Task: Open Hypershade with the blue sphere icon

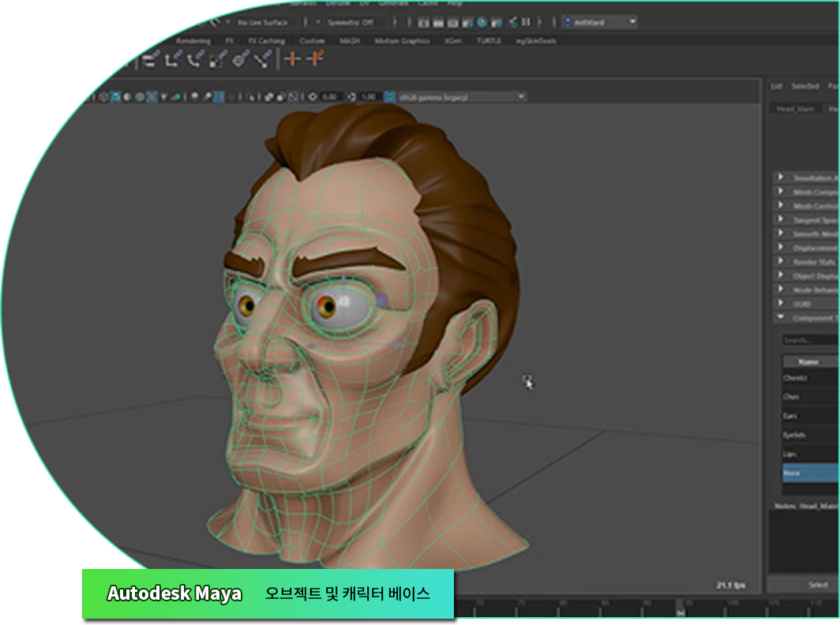Action: click(482, 23)
